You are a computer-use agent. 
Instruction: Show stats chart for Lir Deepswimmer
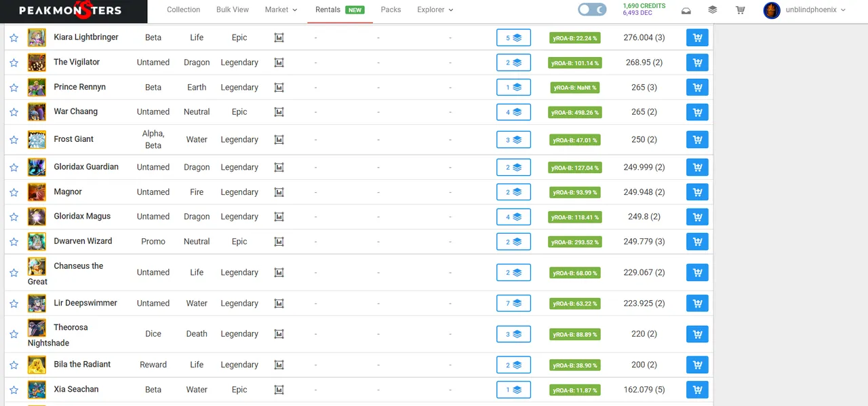pyautogui.click(x=279, y=303)
